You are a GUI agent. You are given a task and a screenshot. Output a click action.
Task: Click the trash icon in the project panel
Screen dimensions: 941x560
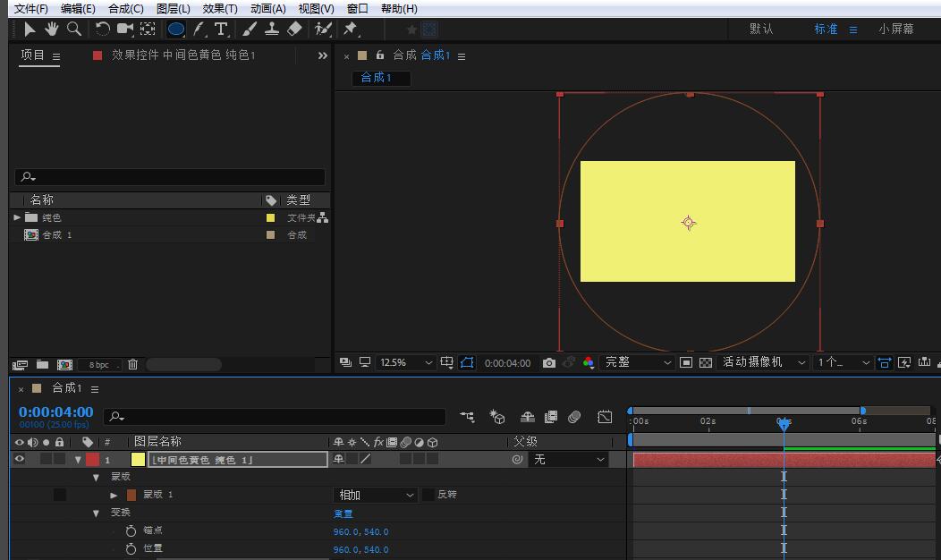(132, 365)
